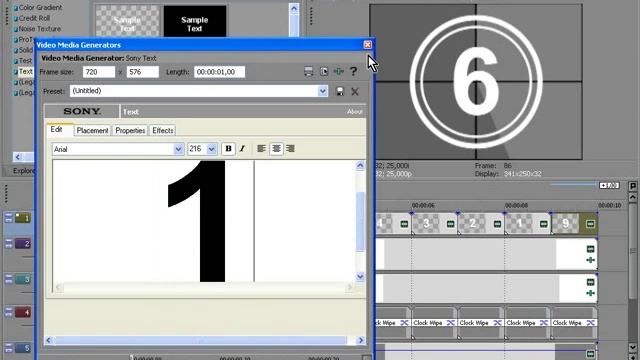Choose the transparent Sample Text preset thumbnail
Screen dimensions: 640x360
click(127, 21)
